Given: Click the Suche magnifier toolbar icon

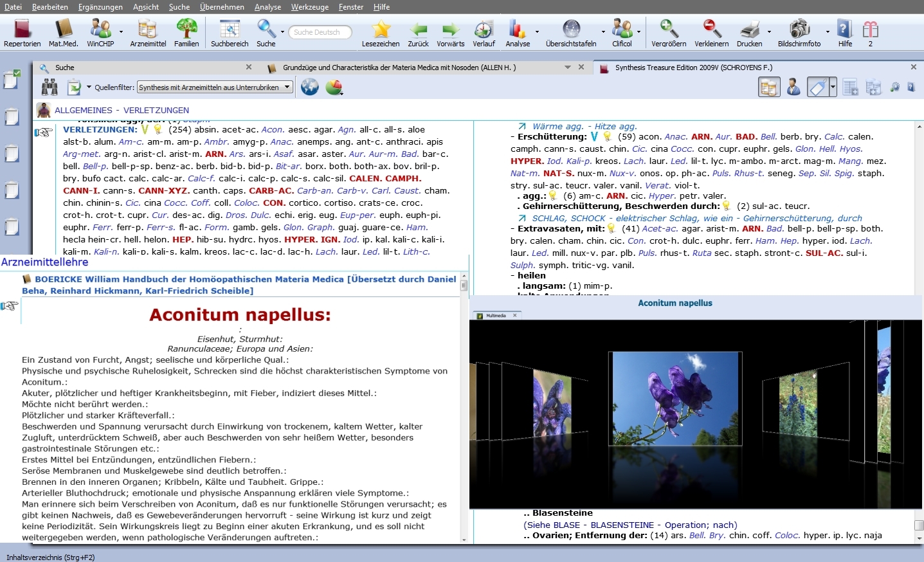Looking at the screenshot, I should point(266,33).
